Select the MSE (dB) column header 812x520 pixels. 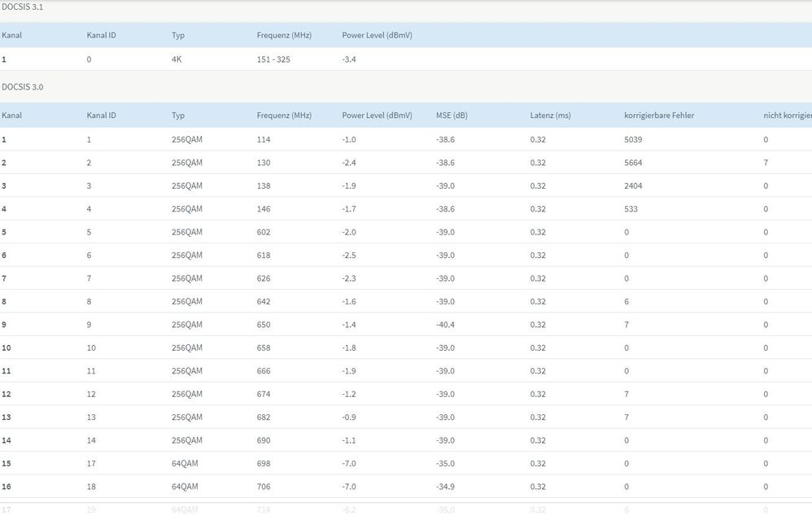coord(452,116)
